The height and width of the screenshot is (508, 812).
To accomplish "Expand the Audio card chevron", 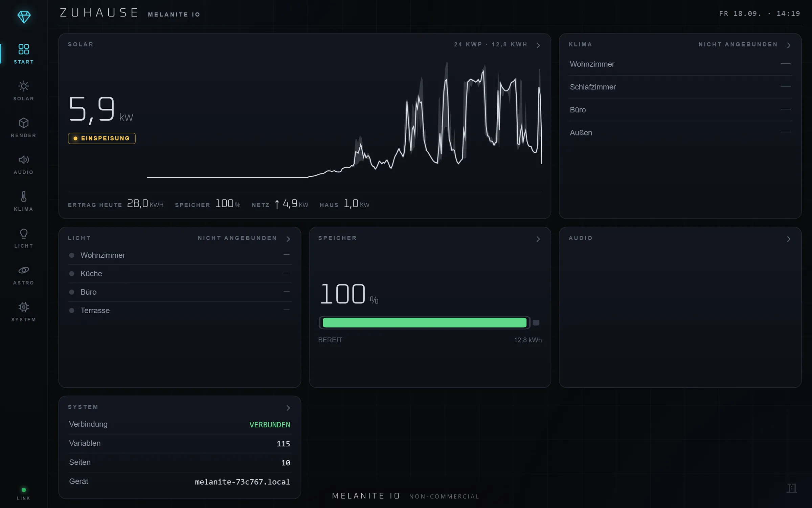I will (789, 239).
